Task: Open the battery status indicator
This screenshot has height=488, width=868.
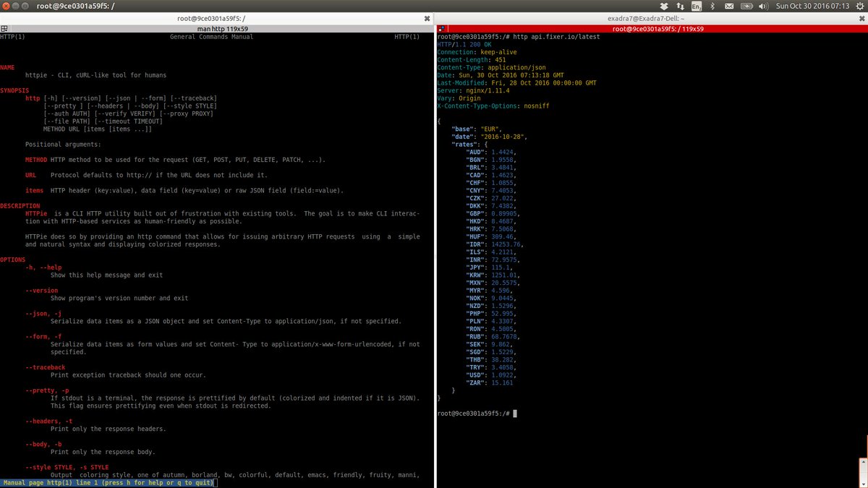Action: point(748,6)
